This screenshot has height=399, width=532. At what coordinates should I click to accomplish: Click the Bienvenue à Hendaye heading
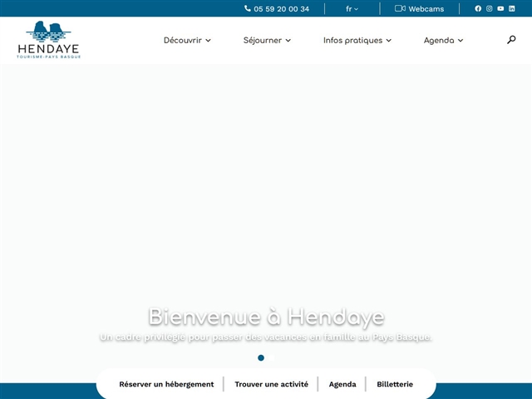266,317
